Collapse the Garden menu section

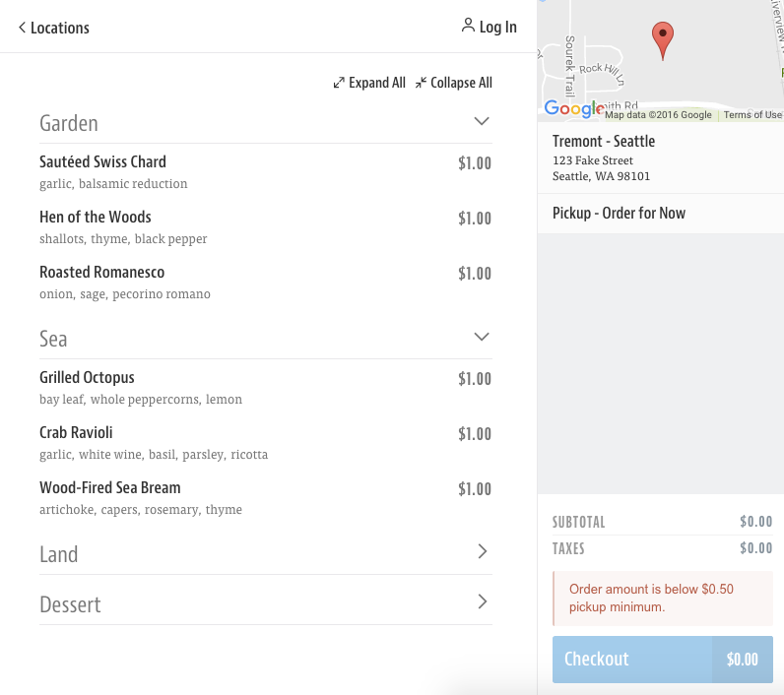click(482, 122)
